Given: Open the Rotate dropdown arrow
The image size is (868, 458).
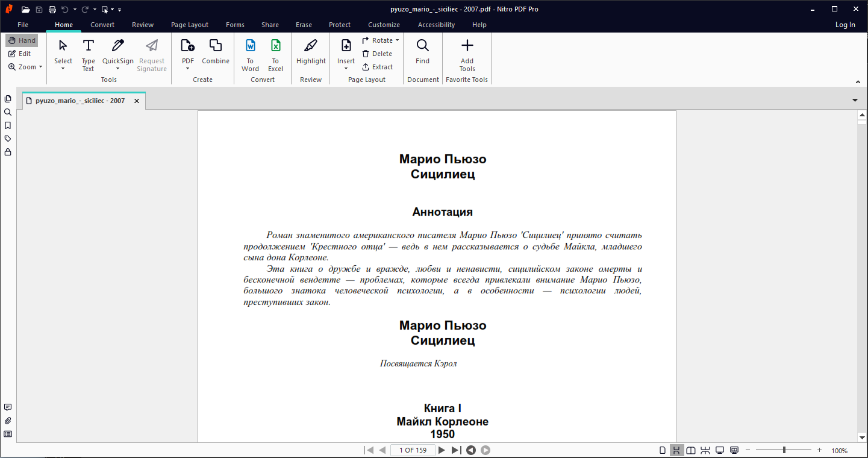Looking at the screenshot, I should click(x=397, y=40).
